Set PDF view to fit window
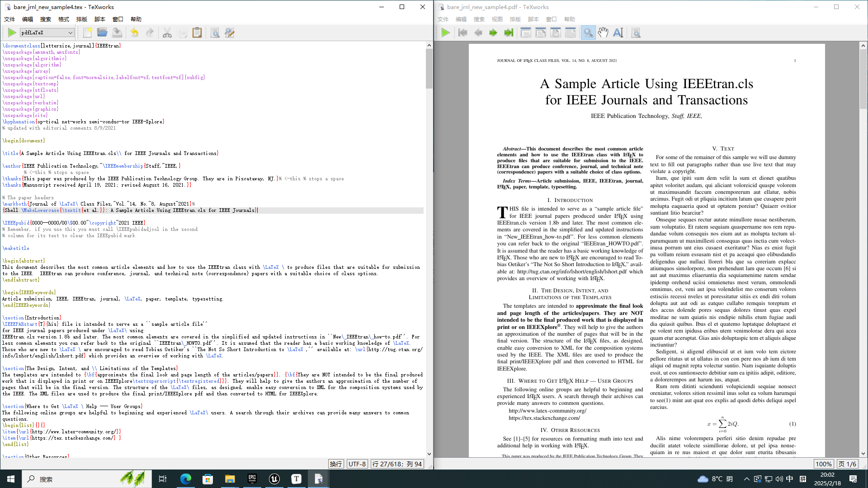Screen dimensions: 868x488 pyautogui.click(x=556, y=33)
